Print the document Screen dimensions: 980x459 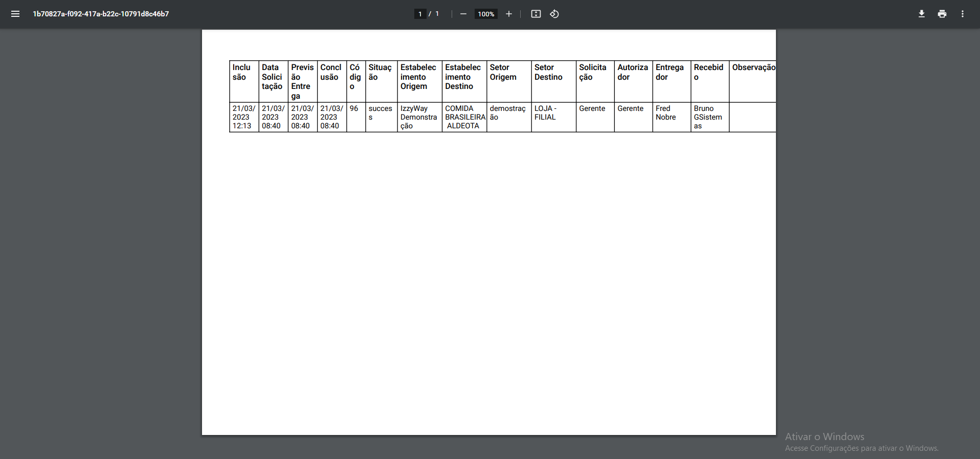(942, 14)
